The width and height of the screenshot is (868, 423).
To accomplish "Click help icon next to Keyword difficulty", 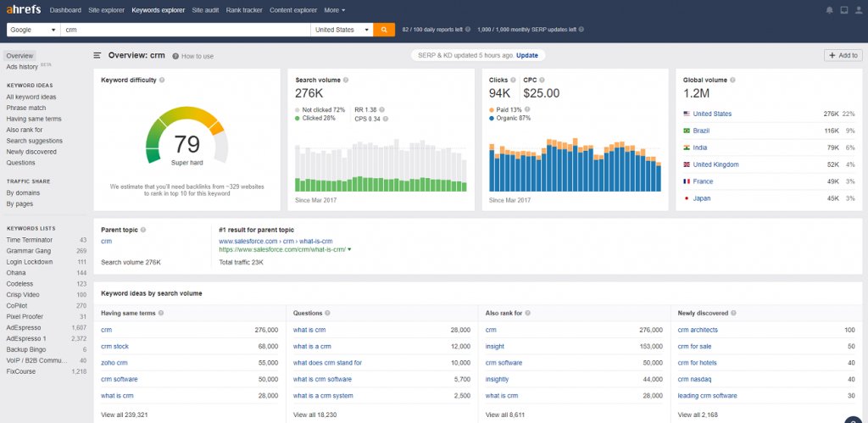I will [x=162, y=80].
